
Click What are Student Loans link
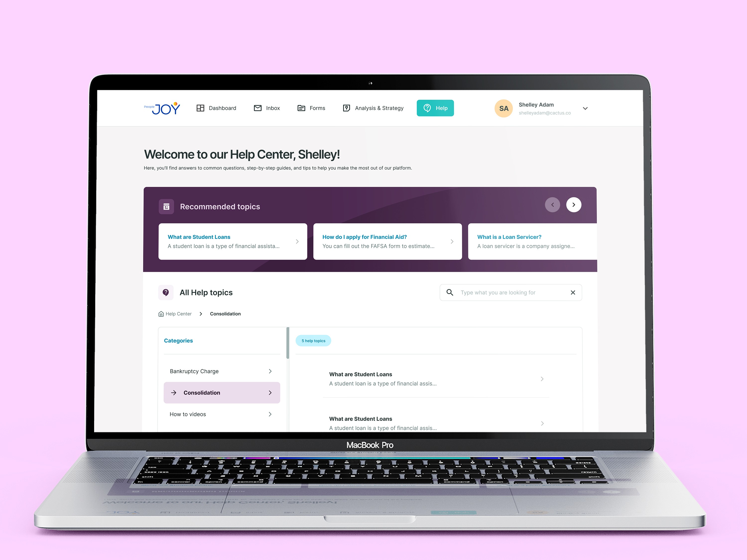(199, 236)
